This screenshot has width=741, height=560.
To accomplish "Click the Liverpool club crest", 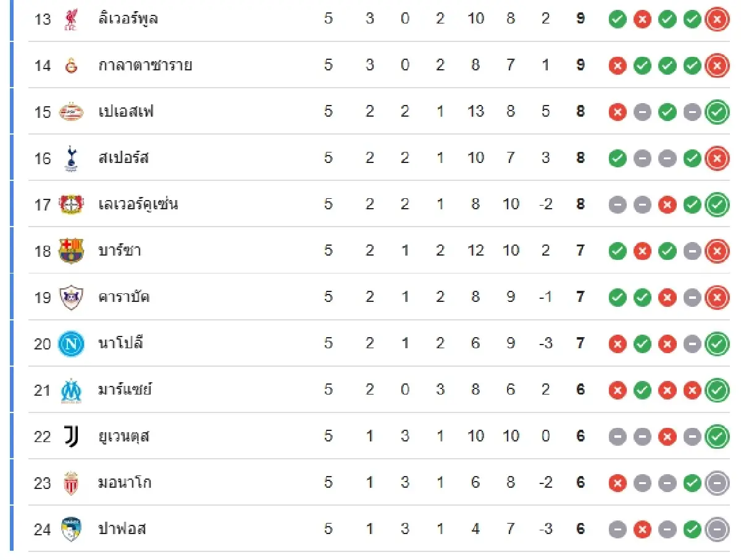I will click(x=71, y=19).
